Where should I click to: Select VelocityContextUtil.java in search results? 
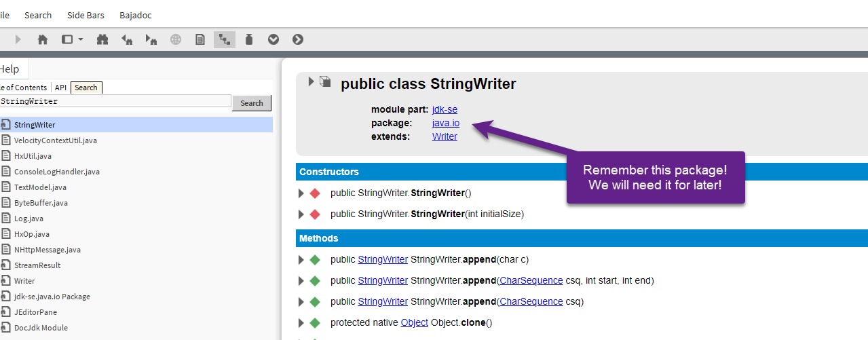click(x=55, y=140)
